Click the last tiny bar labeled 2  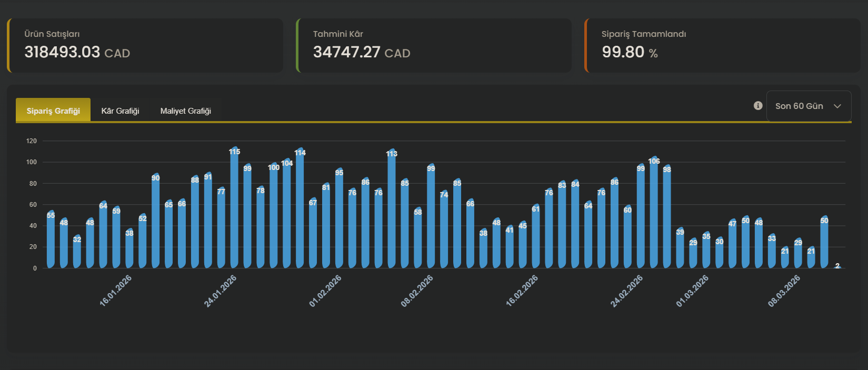[x=837, y=266]
